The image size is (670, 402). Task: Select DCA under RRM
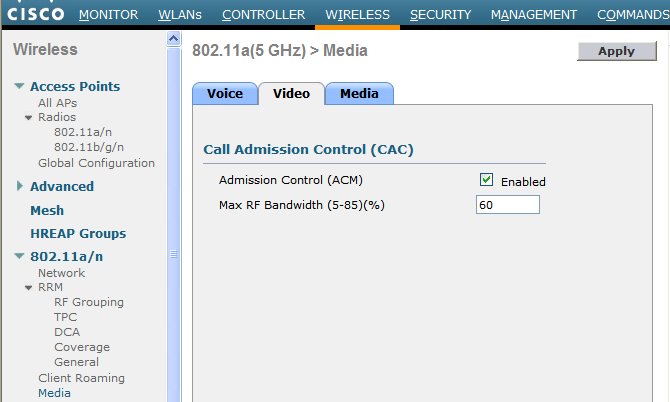coord(67,332)
